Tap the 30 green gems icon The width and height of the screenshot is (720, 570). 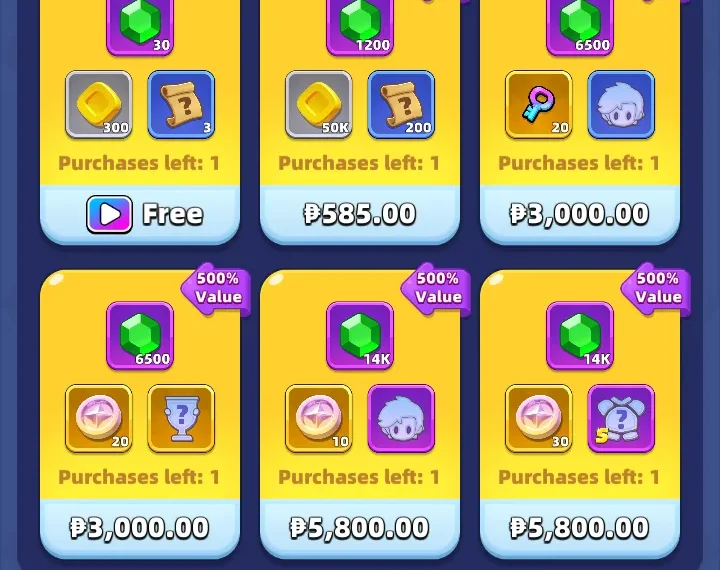(140, 25)
